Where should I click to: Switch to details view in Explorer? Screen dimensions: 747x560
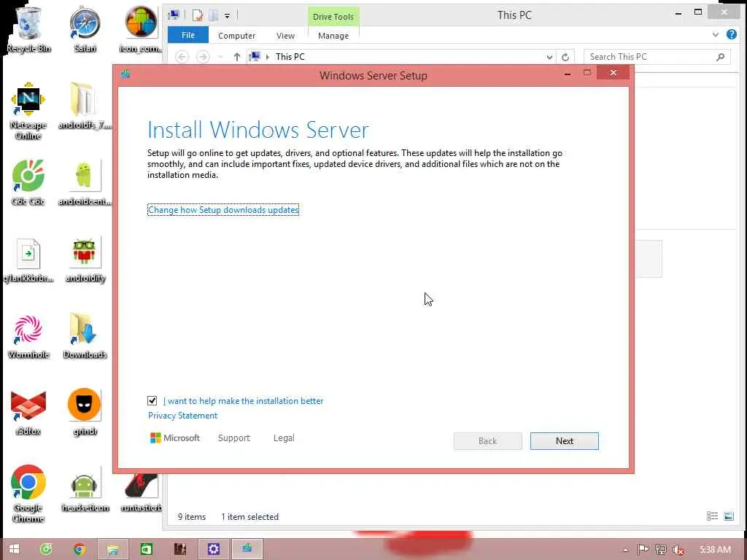coord(712,516)
